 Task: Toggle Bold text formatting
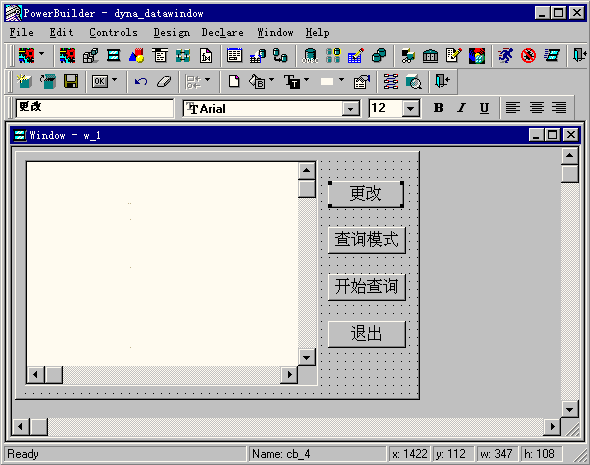(438, 108)
